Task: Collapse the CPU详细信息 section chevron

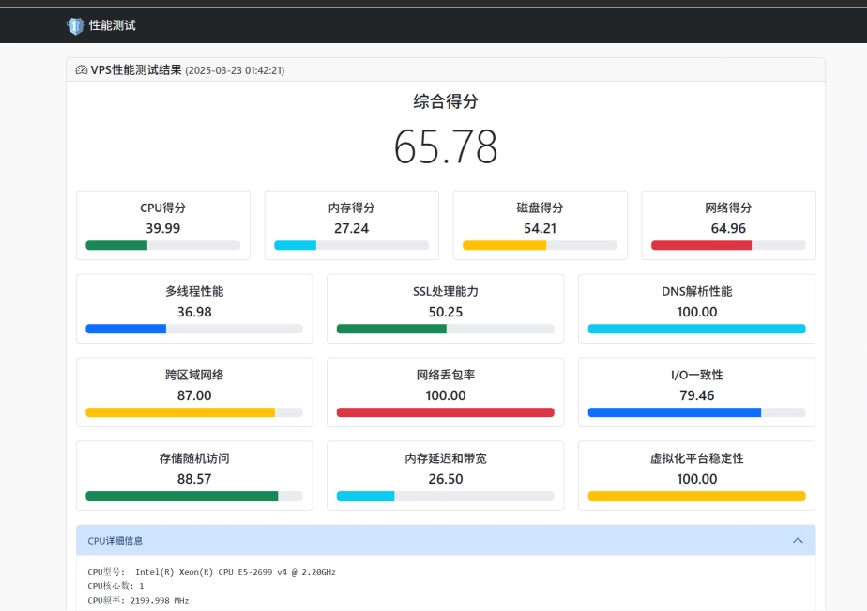Action: click(x=797, y=540)
